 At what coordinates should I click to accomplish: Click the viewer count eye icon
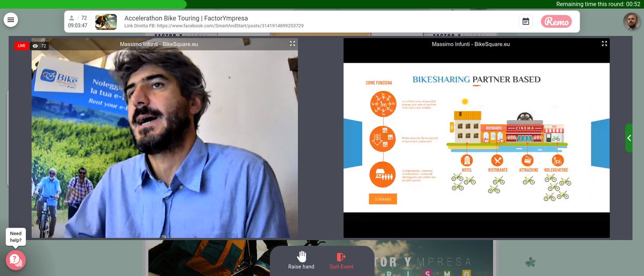35,46
